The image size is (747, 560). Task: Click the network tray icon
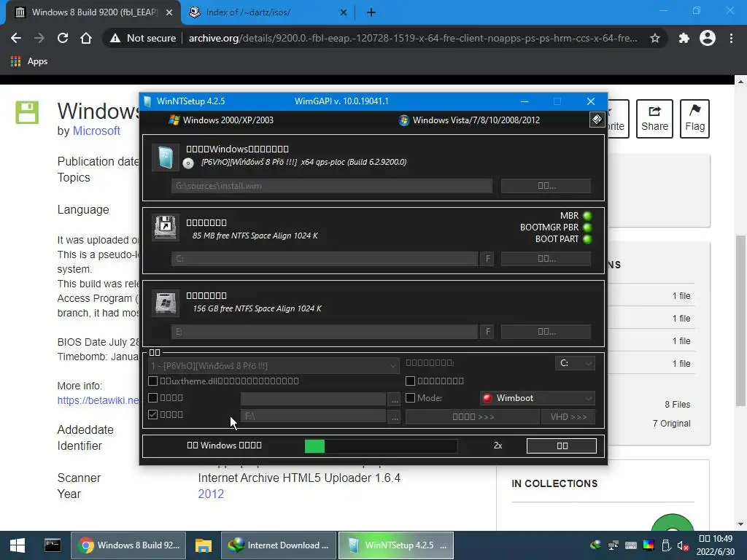[x=614, y=545]
